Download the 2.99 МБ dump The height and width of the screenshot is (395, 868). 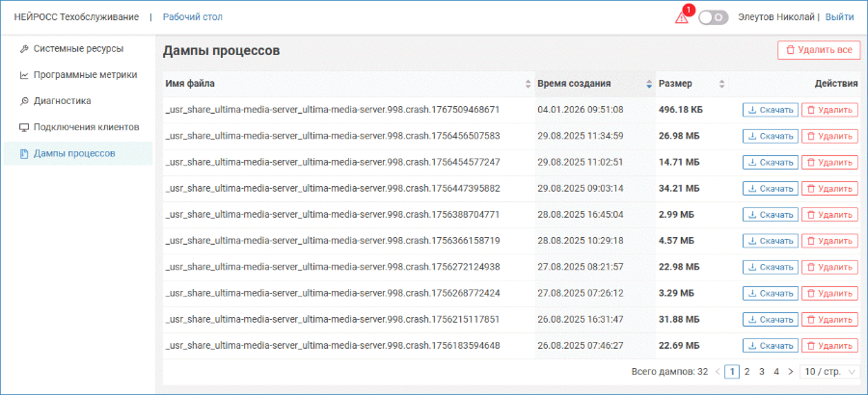point(771,215)
